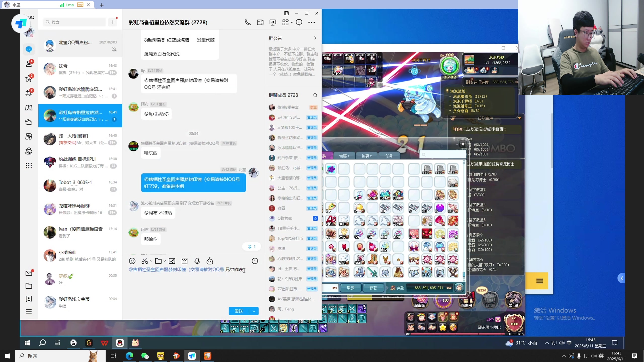Start a voice call in the group chat

point(248,22)
